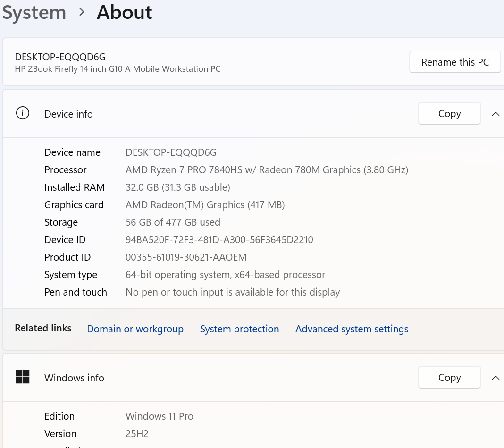The image size is (504, 448).
Task: Go back to System in breadcrumb
Action: (34, 13)
